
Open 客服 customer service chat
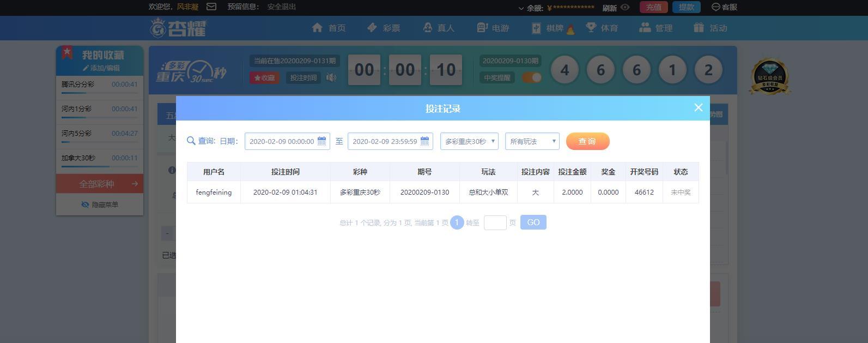(x=724, y=7)
